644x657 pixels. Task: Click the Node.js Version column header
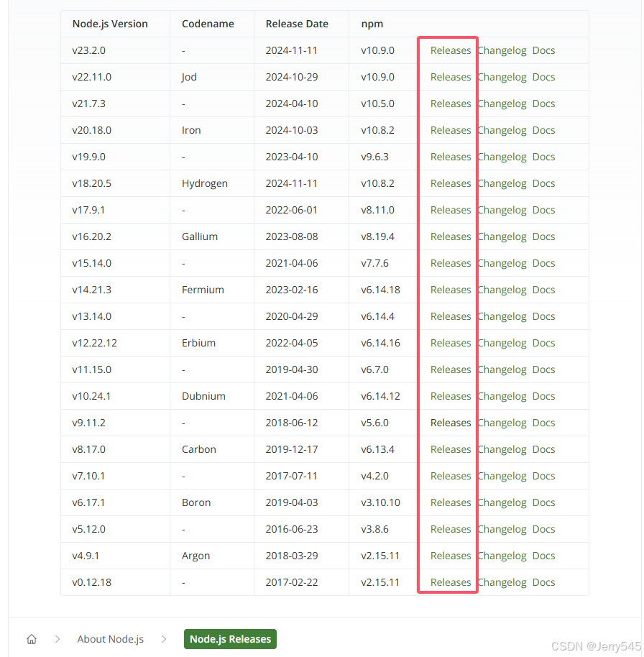[x=115, y=24]
